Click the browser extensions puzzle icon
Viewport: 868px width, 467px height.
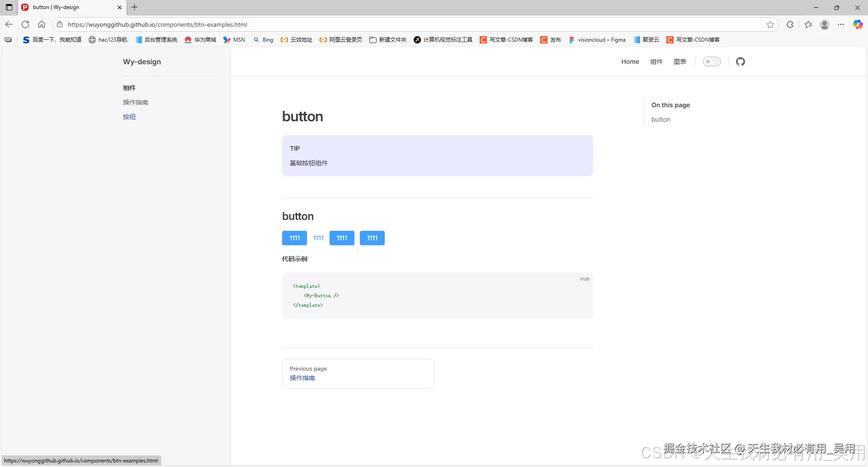pyautogui.click(x=790, y=24)
